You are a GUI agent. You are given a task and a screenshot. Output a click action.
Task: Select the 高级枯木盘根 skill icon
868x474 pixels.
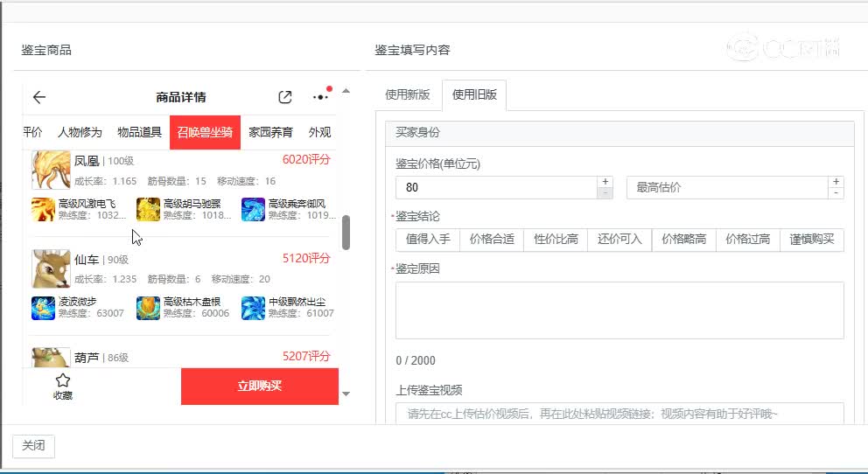[x=148, y=308]
